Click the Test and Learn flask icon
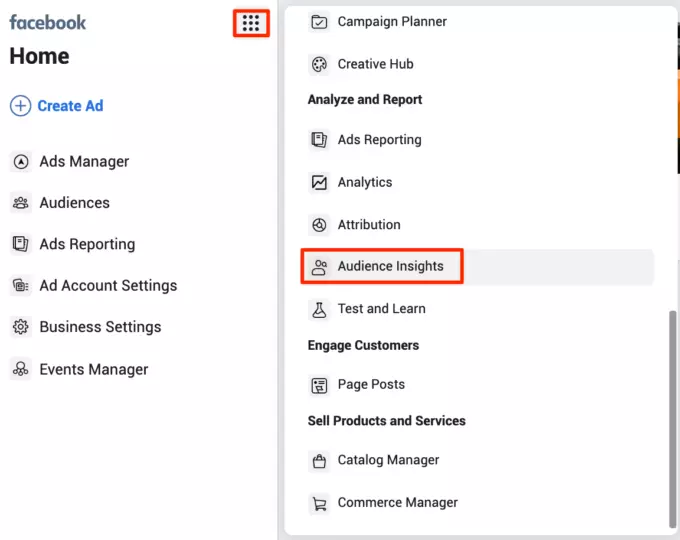Screen dimensions: 680x540 tap(319, 309)
